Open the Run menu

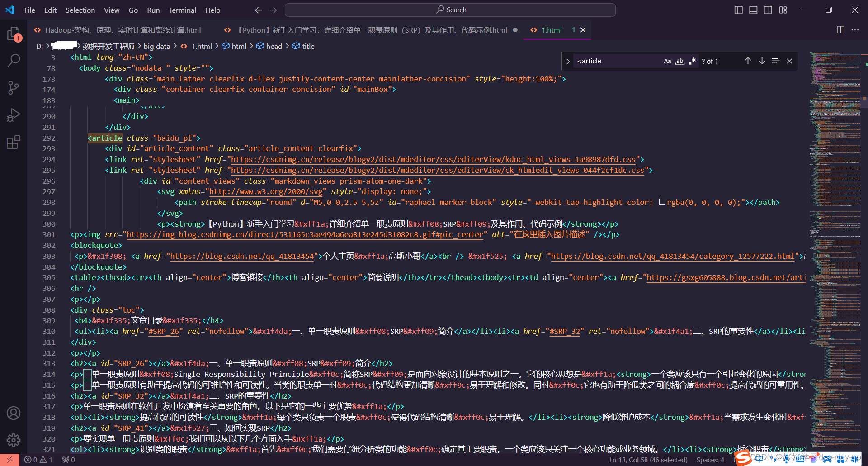[x=153, y=10]
